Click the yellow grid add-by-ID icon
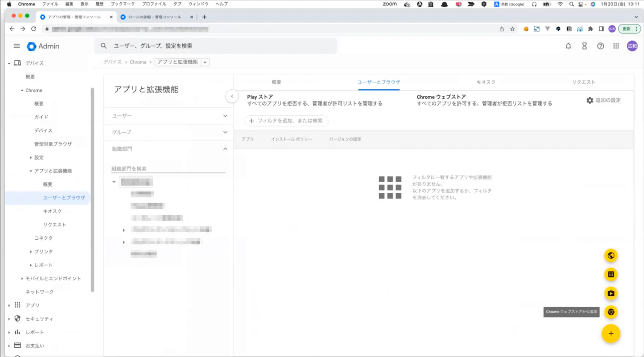644x357 pixels. [611, 274]
